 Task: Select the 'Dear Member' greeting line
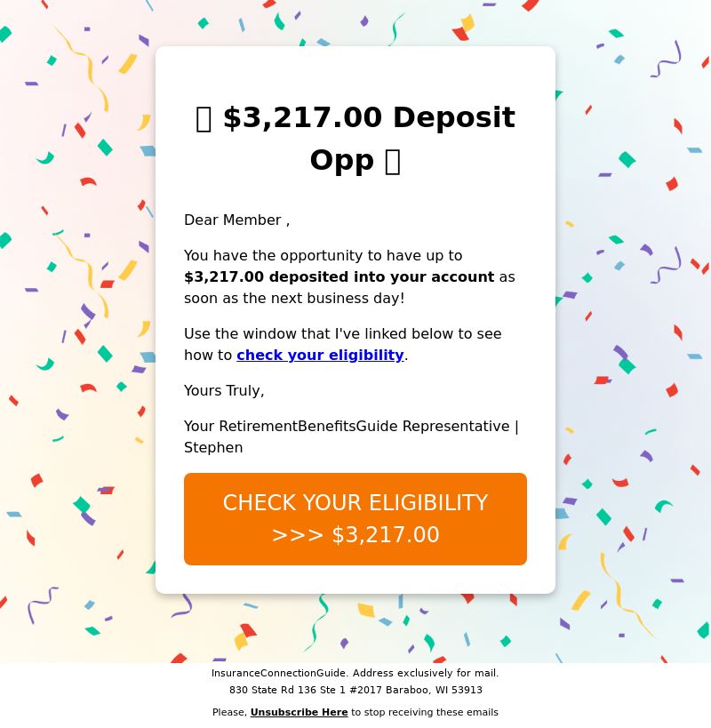coord(237,220)
